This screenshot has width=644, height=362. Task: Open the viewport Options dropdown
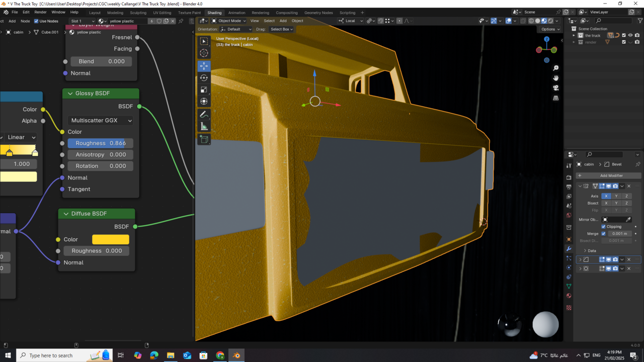pyautogui.click(x=550, y=29)
